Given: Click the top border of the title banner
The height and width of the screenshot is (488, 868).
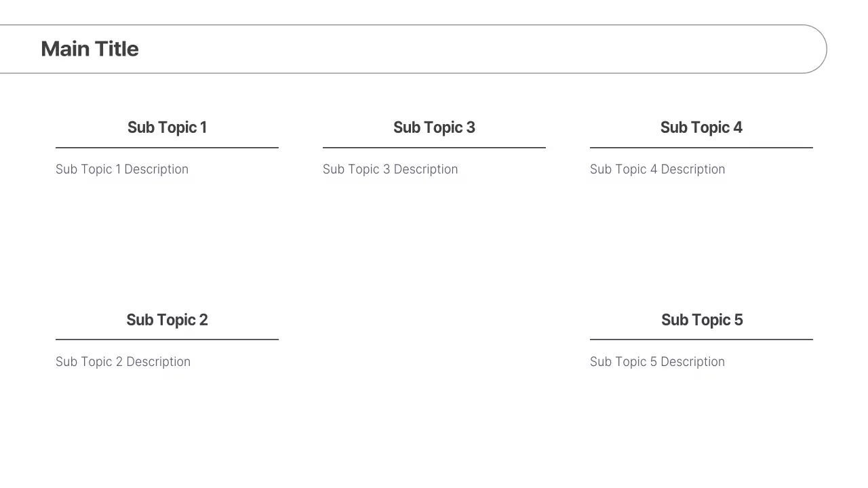Looking at the screenshot, I should pos(407,25).
